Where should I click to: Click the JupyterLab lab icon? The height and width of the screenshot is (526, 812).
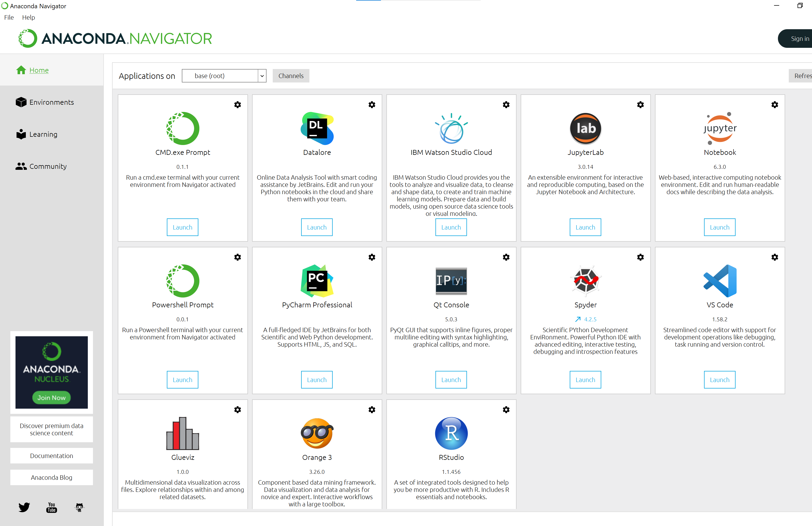[x=585, y=128]
